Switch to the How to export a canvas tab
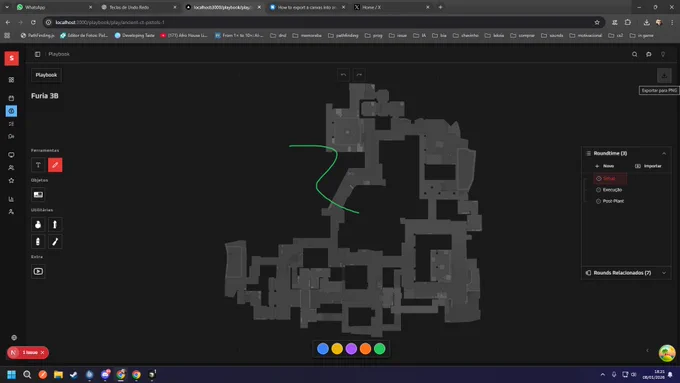 (x=307, y=7)
